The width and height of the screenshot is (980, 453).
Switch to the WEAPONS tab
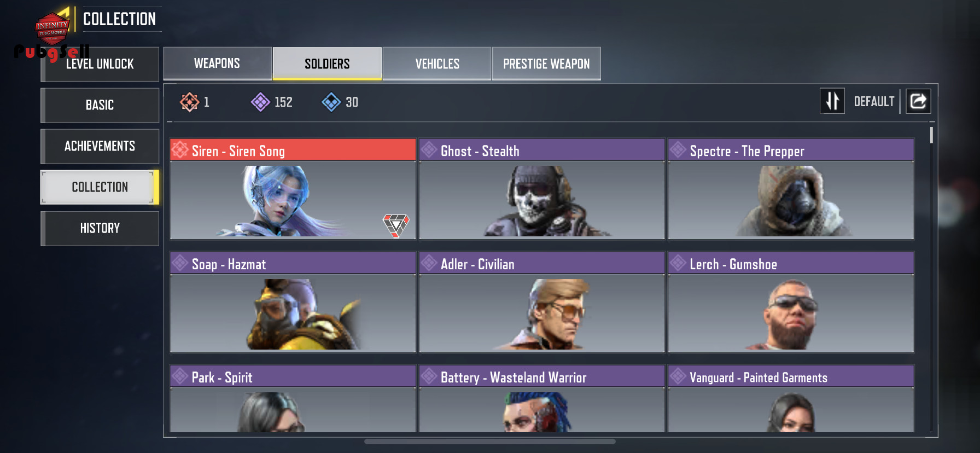tap(217, 63)
